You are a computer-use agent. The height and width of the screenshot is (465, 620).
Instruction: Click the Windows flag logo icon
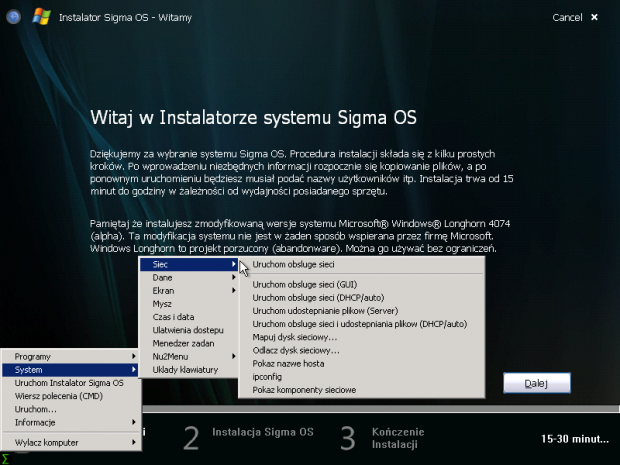coord(42,17)
